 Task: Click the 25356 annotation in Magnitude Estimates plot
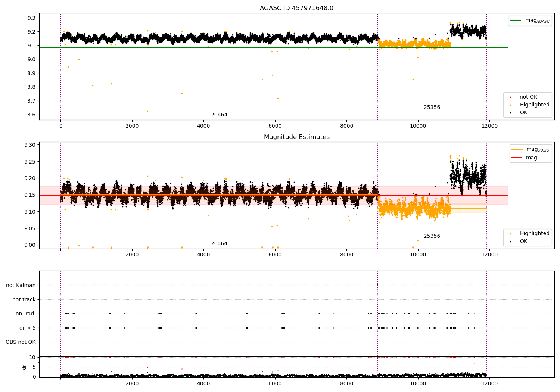432,236
